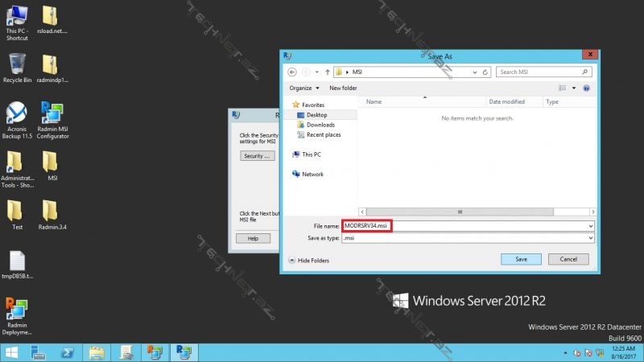Click the Back arrow in Save As
The image size is (644, 362).
(x=292, y=72)
